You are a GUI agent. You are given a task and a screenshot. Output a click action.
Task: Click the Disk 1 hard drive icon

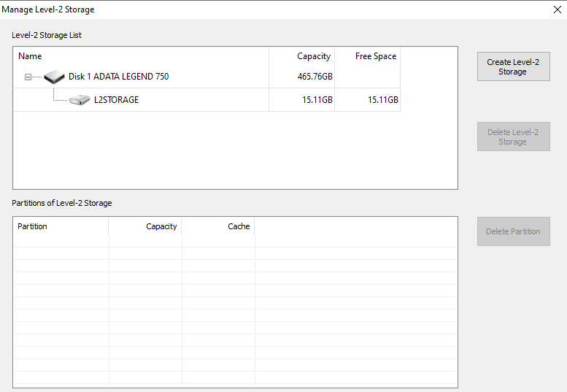pyautogui.click(x=54, y=77)
